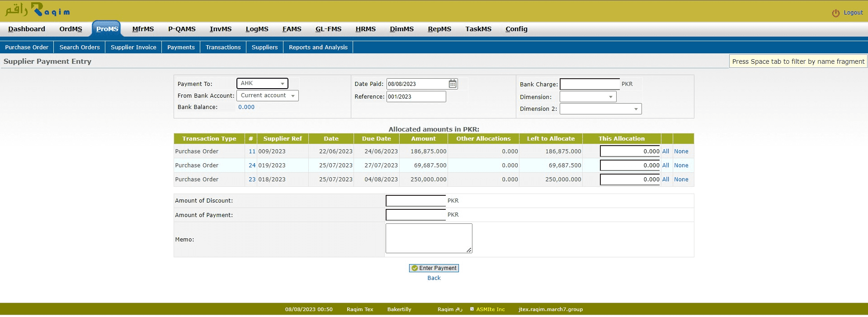Image resolution: width=868 pixels, height=317 pixels.
Task: Open the HRMS module tab
Action: [365, 29]
